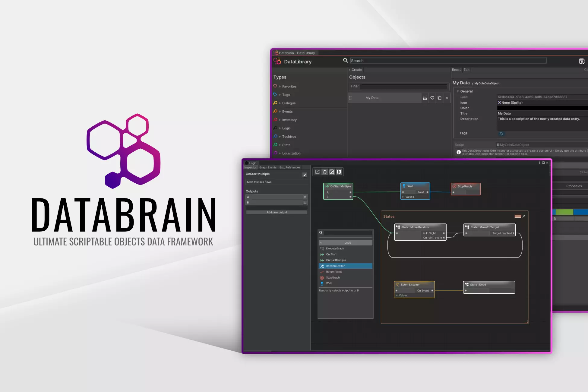The height and width of the screenshot is (392, 588).
Task: Go back using the Logic header in node list
Action: point(346,243)
